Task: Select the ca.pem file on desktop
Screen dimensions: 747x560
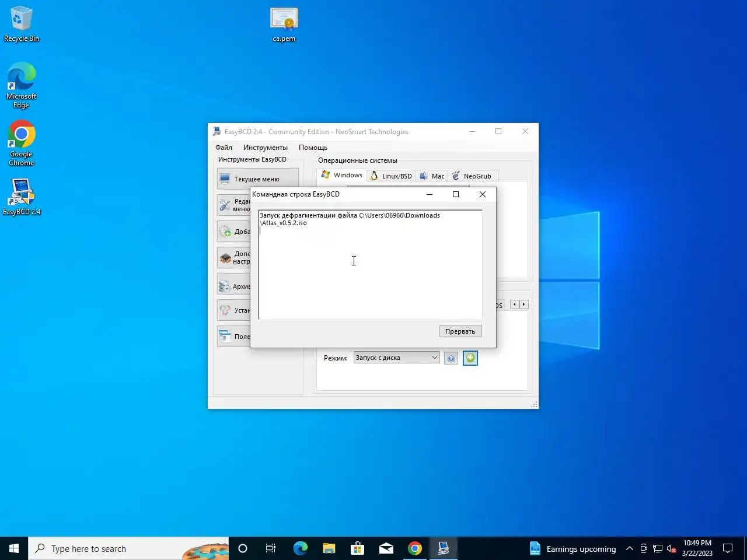Action: [x=284, y=24]
